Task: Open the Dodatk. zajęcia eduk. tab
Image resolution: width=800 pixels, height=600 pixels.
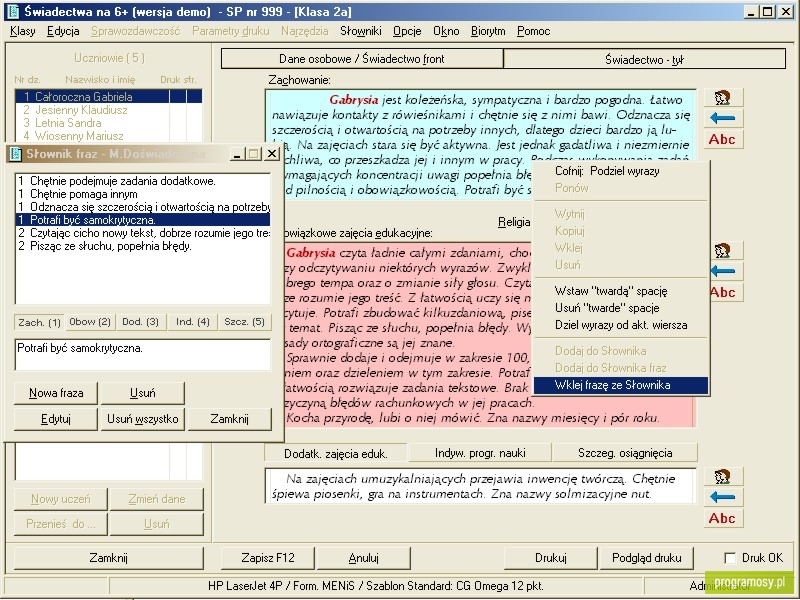Action: click(x=336, y=454)
